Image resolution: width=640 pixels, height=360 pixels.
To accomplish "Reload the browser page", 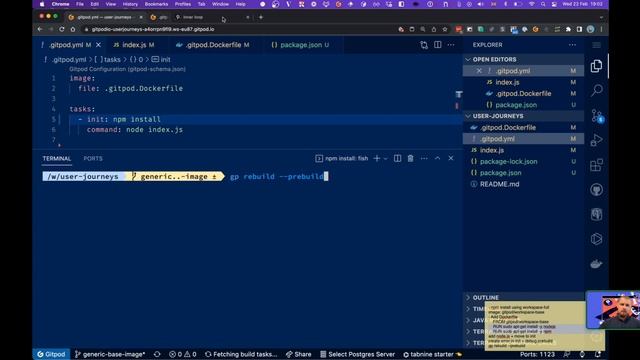I will click(x=62, y=29).
